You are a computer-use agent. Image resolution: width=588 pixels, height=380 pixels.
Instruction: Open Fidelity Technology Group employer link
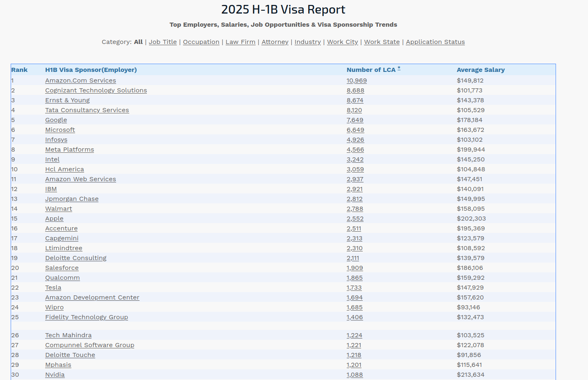87,317
